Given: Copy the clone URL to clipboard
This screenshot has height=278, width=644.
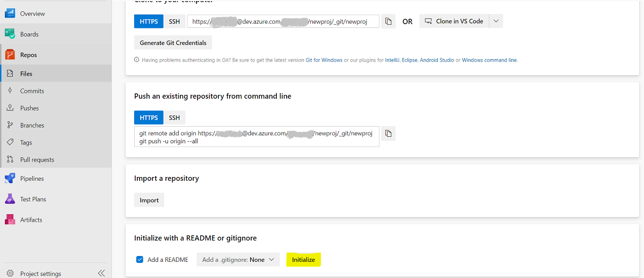Looking at the screenshot, I should coord(389,21).
